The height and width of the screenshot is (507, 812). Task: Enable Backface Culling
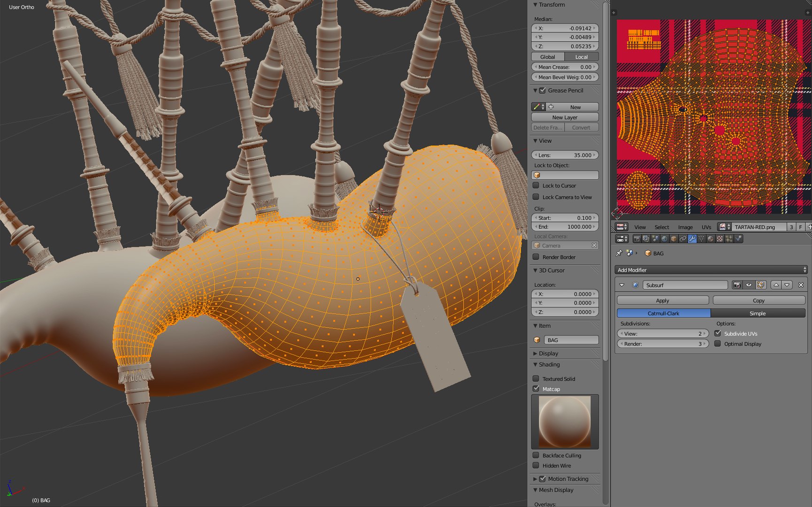tap(536, 455)
